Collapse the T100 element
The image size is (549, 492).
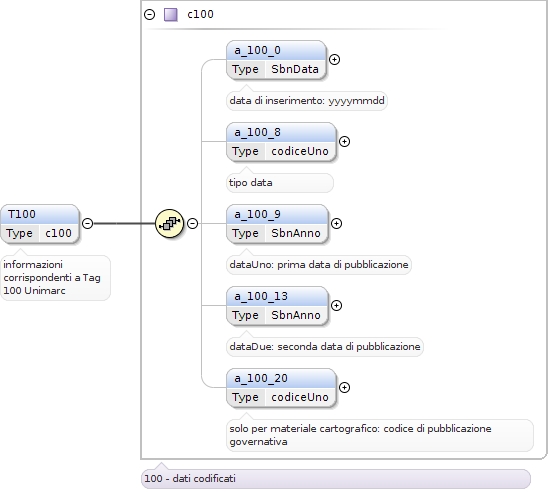[87, 223]
